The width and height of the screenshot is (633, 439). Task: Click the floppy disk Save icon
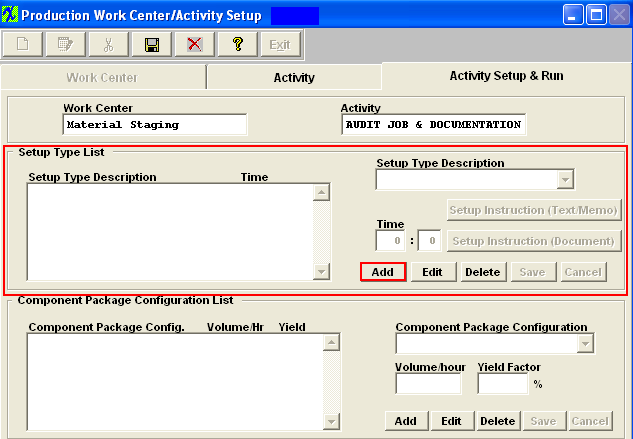point(152,44)
